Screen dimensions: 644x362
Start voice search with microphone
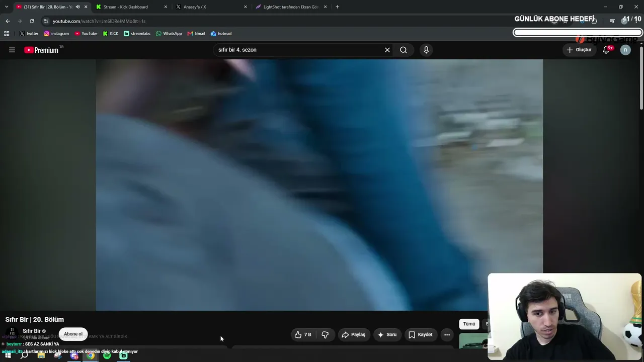click(426, 50)
